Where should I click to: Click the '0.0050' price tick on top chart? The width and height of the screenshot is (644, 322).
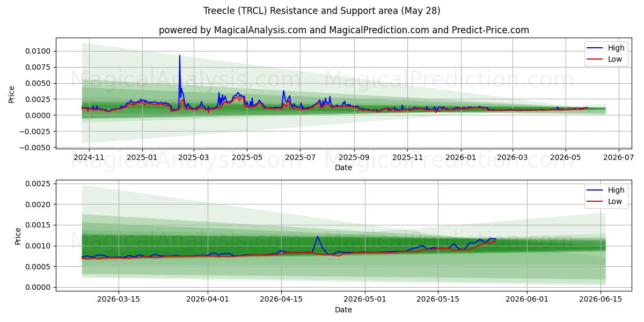[x=39, y=83]
